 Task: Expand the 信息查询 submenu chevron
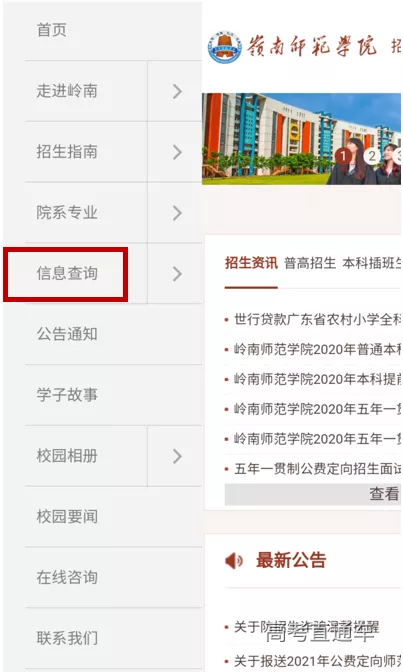pyautogui.click(x=177, y=274)
